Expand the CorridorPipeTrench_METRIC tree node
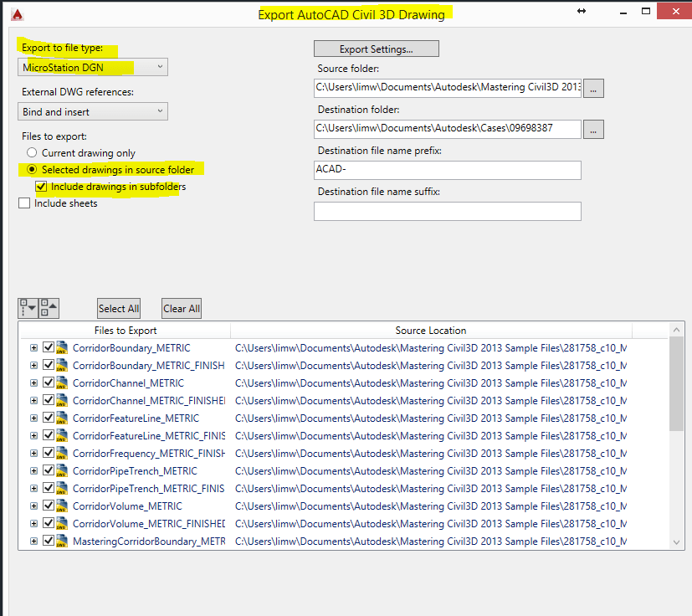This screenshot has height=616, width=692. [x=33, y=471]
